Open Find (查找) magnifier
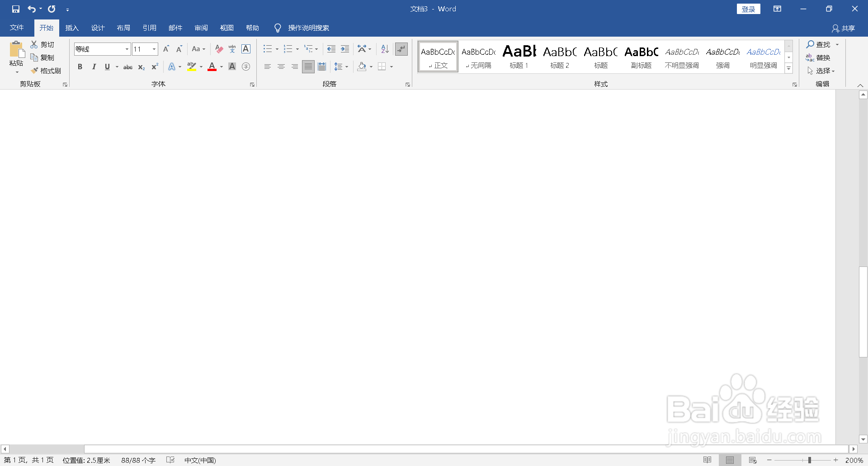This screenshot has height=466, width=868. tap(819, 44)
